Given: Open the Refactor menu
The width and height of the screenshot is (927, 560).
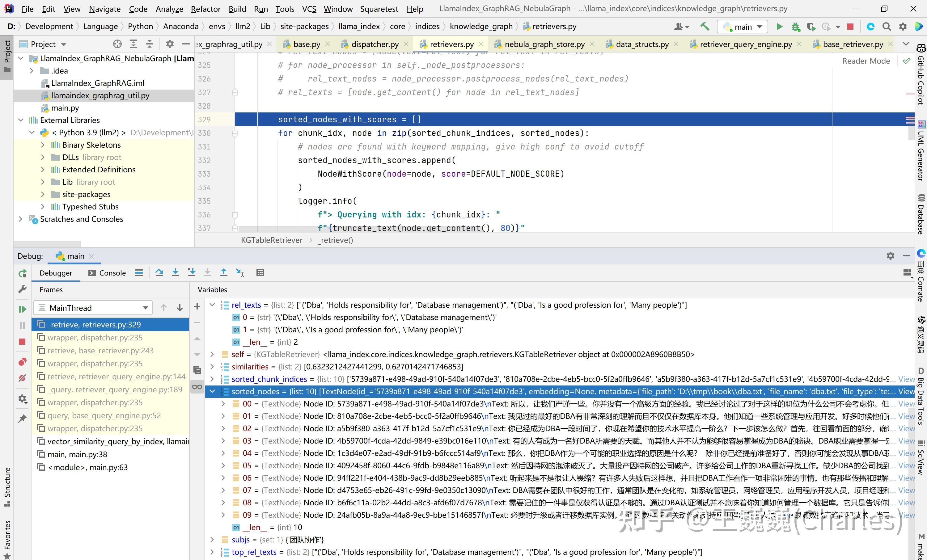Looking at the screenshot, I should pyautogui.click(x=205, y=9).
